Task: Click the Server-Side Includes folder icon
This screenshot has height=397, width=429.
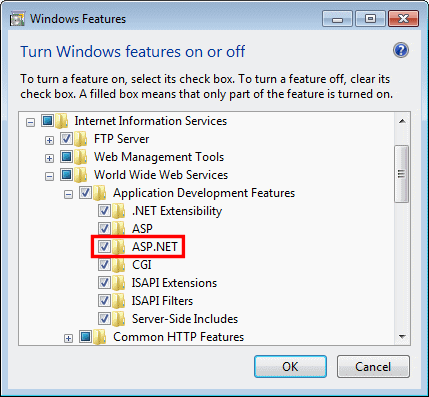Action: coord(119,319)
